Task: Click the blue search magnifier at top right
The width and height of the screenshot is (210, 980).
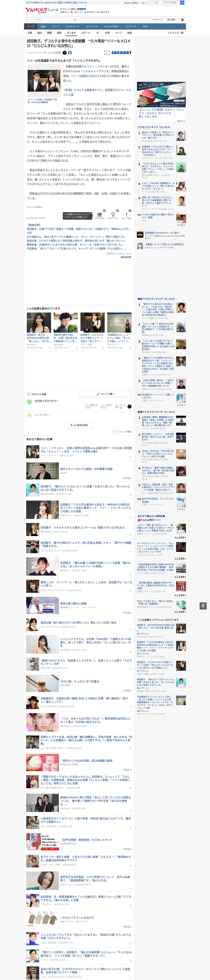Action: [182, 3]
